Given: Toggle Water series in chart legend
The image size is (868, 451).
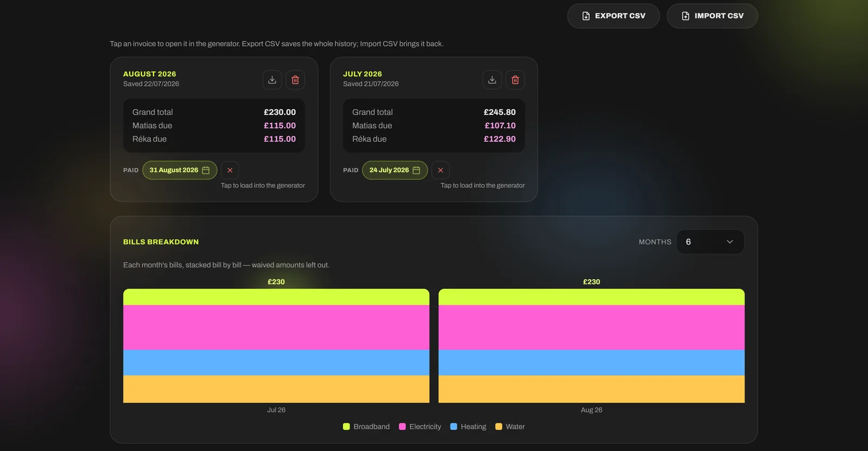Looking at the screenshot, I should pos(510,427).
